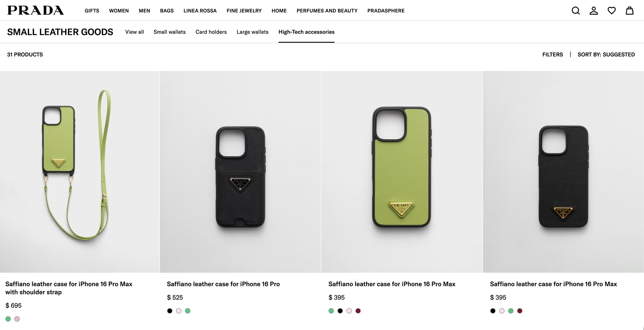Open the wishlist heart icon
The height and width of the screenshot is (330, 644).
coord(611,11)
